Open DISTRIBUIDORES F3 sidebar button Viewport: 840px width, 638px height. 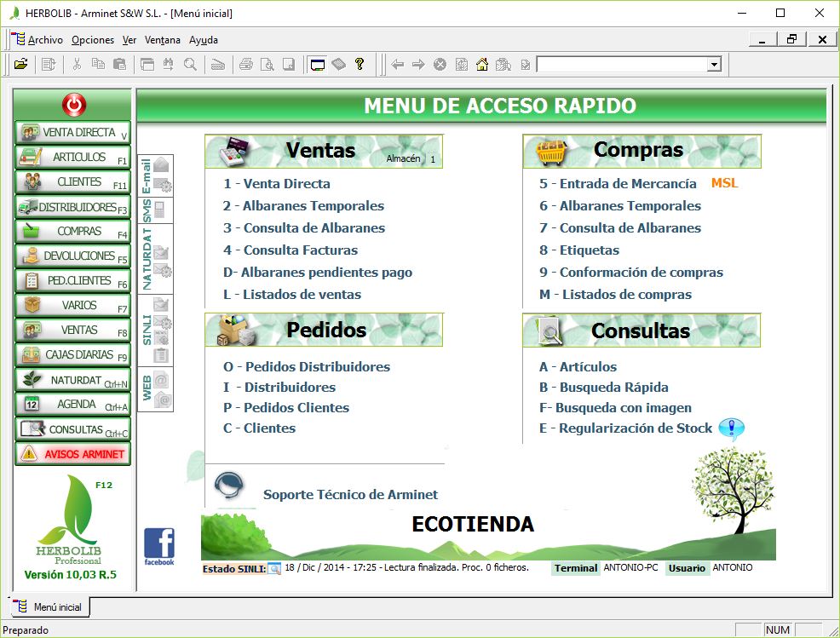tap(73, 206)
